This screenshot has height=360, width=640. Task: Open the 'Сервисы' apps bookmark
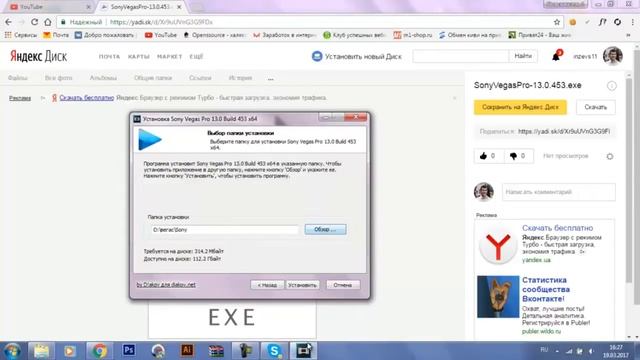click(x=20, y=35)
